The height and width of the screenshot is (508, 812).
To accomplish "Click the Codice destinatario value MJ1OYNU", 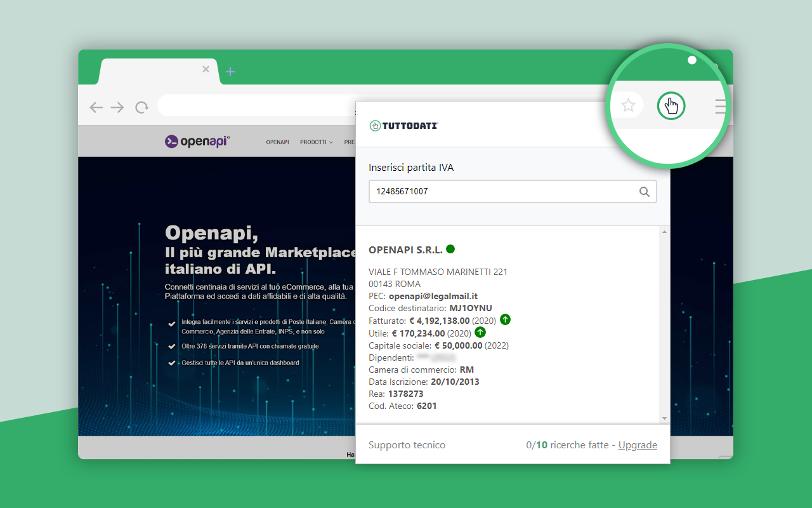I will click(471, 308).
